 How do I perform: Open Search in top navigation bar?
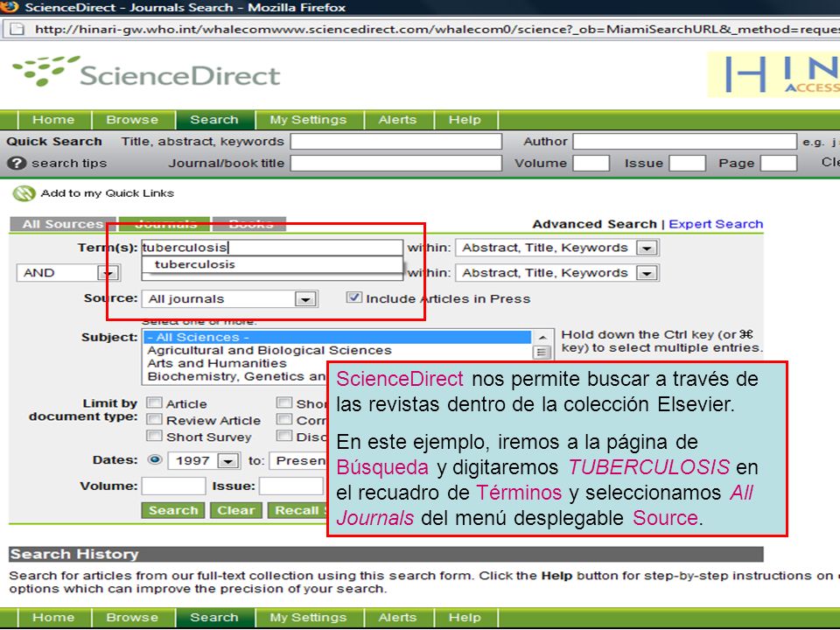click(214, 120)
